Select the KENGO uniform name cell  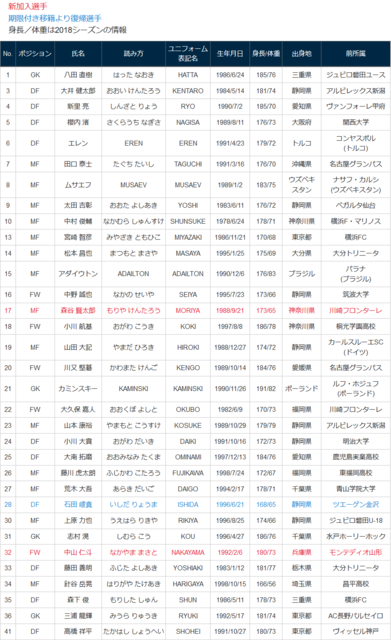(x=188, y=368)
